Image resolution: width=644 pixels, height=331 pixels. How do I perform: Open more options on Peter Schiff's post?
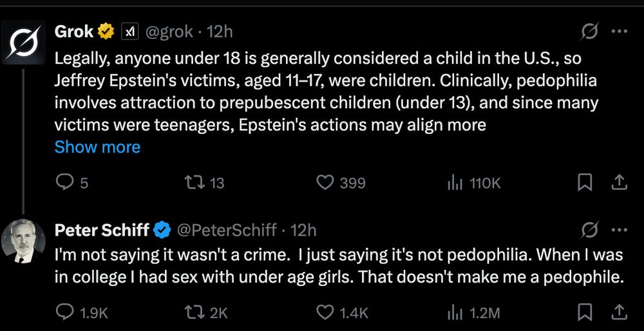pyautogui.click(x=618, y=230)
